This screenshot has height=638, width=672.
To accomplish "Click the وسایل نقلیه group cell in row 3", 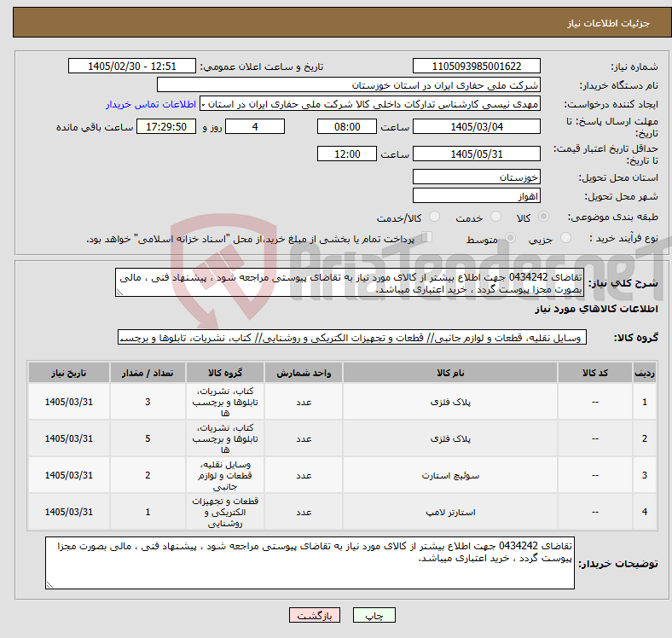I will tap(225, 475).
